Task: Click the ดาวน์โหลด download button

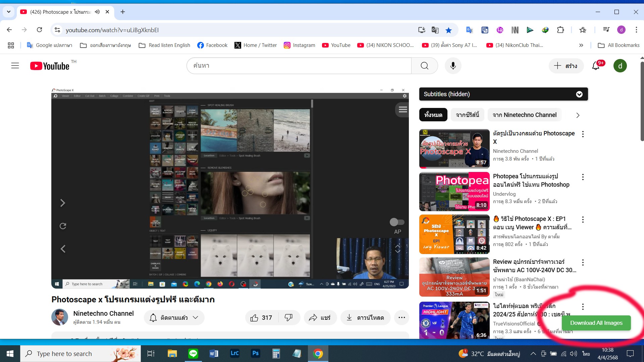Action: click(x=366, y=317)
